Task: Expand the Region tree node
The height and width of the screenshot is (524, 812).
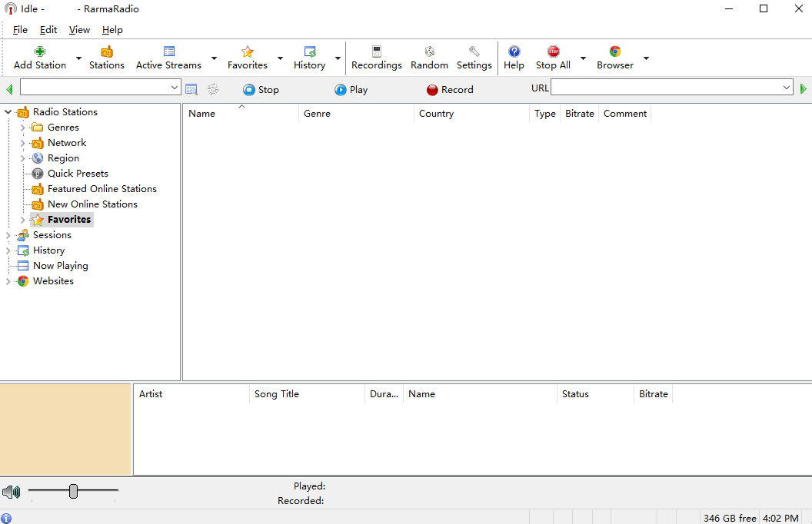Action: click(22, 158)
